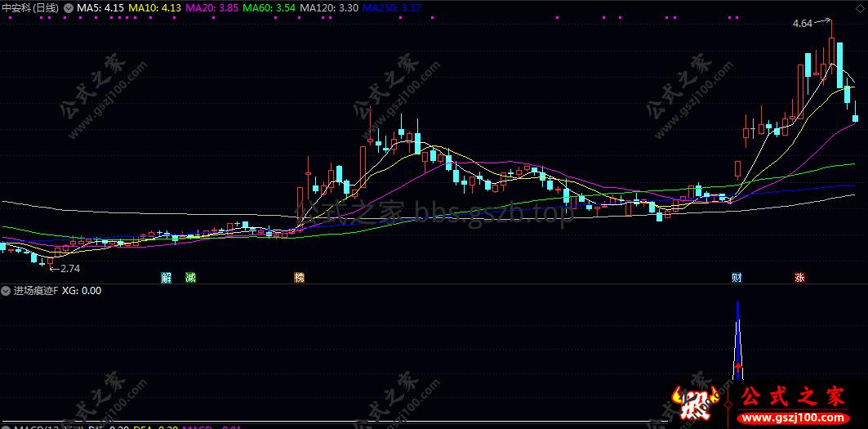Select the MA20: 3.85 legend
This screenshot has height=429, width=868.
tap(212, 8)
